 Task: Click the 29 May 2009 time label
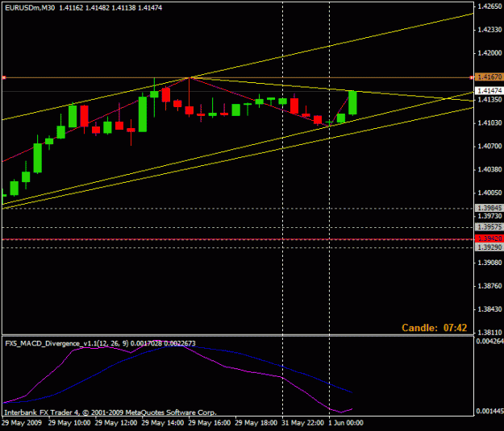[22, 423]
